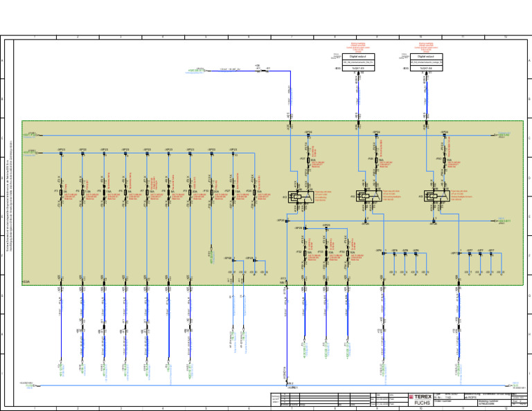Select the F9 fuse symbol
The height and width of the screenshot is (411, 532).
[x=190, y=192]
